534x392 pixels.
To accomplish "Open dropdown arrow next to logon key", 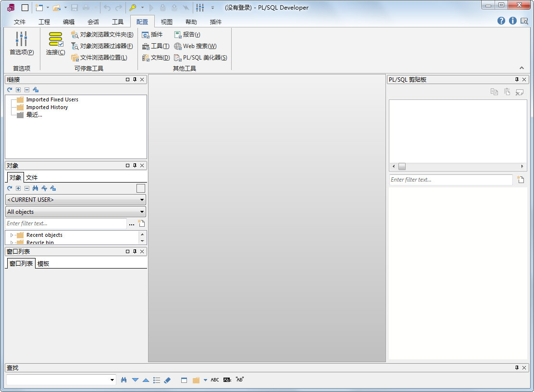I will point(142,8).
